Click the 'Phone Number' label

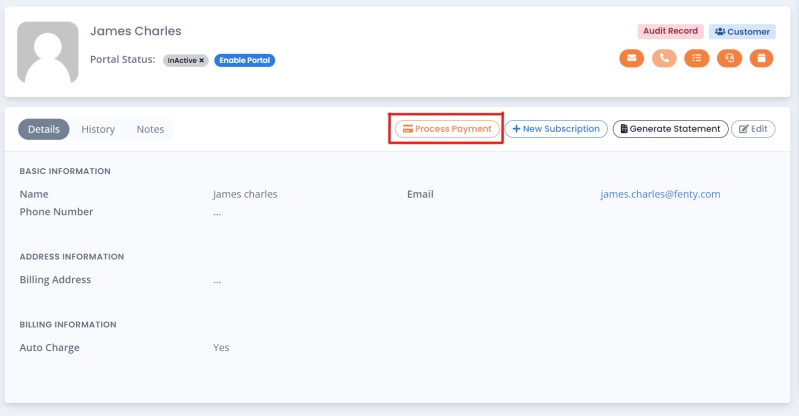point(56,212)
